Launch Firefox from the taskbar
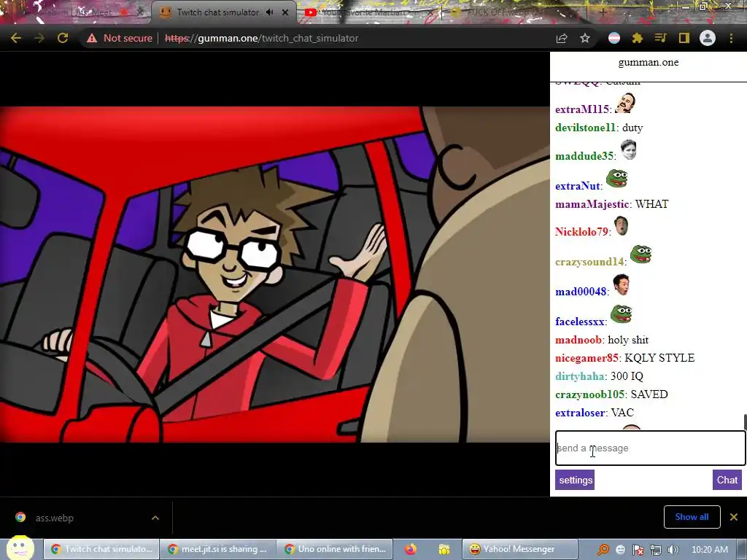Image resolution: width=747 pixels, height=560 pixels. [411, 550]
